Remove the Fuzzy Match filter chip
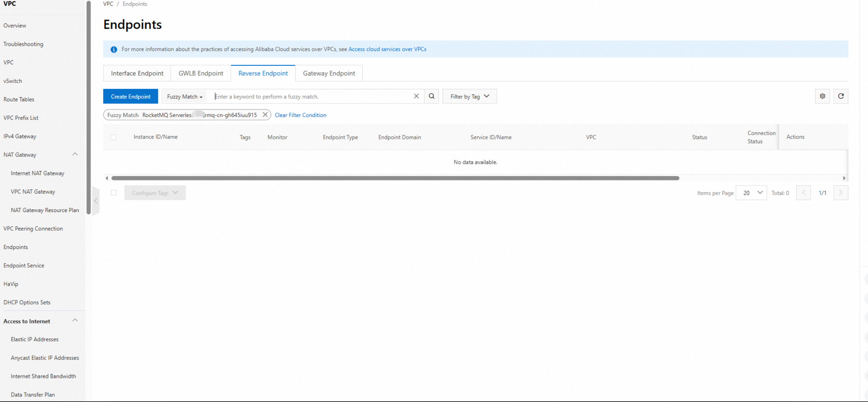The image size is (868, 402). [x=265, y=115]
